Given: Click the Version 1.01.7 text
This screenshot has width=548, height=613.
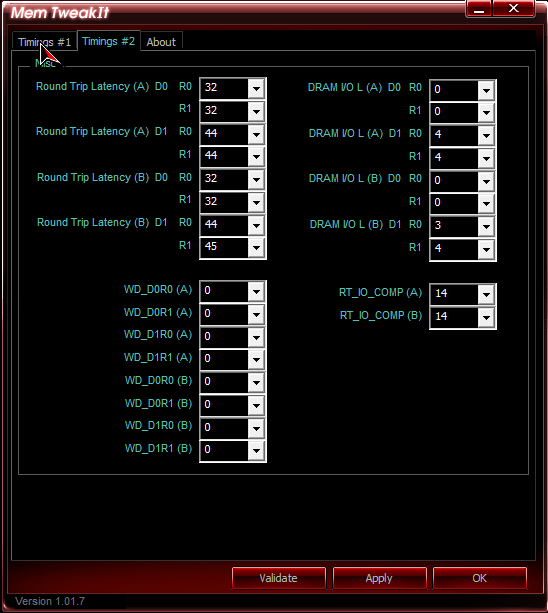Looking at the screenshot, I should (x=50, y=601).
